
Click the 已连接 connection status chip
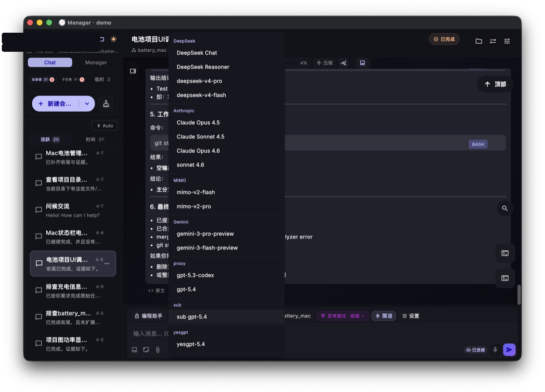[476, 350]
